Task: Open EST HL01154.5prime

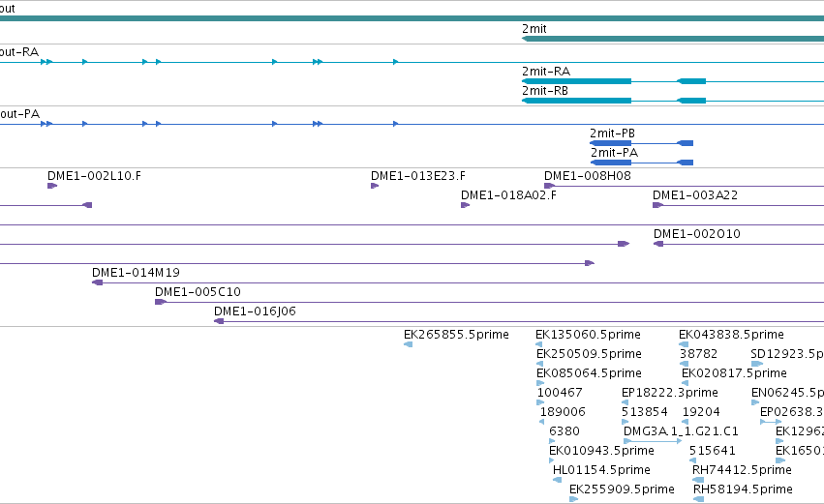Action: [601, 470]
